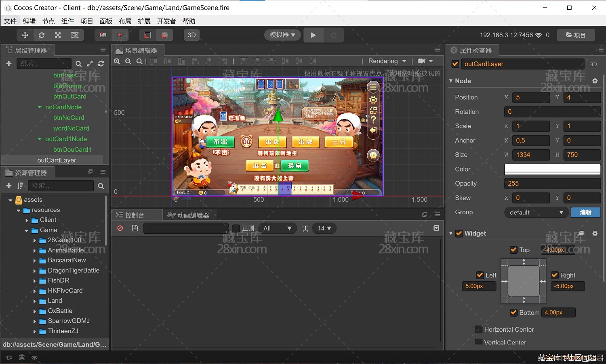Screen dimensions: 606x364
Task: Open the 节点 menu
Action: [48, 21]
